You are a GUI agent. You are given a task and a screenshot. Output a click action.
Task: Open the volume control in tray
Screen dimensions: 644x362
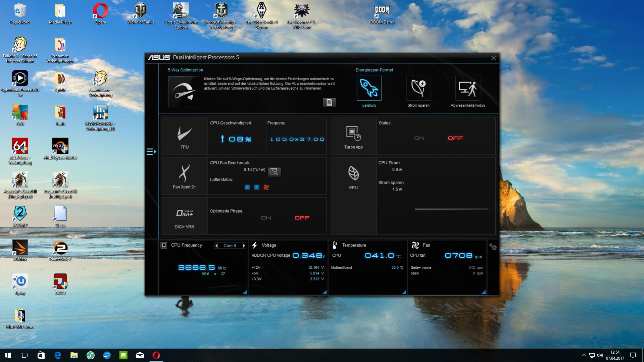click(600, 355)
